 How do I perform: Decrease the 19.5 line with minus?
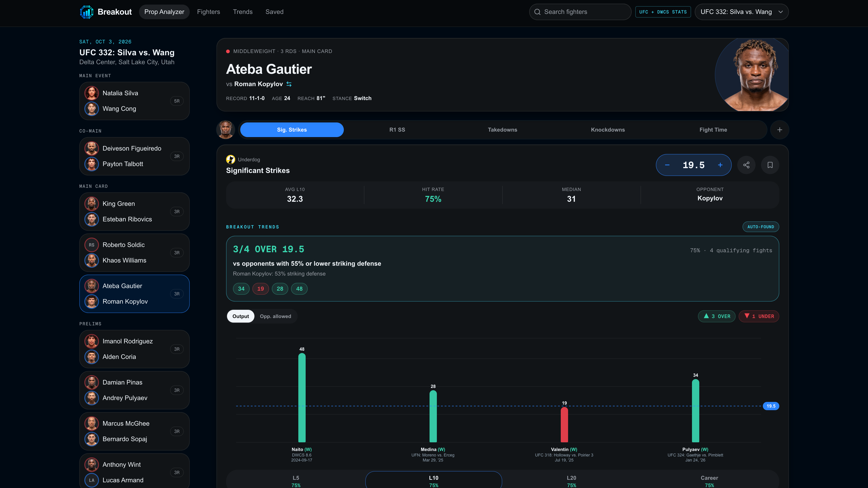[667, 165]
